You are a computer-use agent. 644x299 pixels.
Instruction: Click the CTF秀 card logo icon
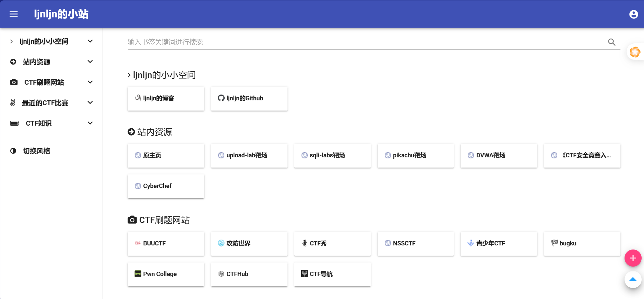[x=305, y=243]
